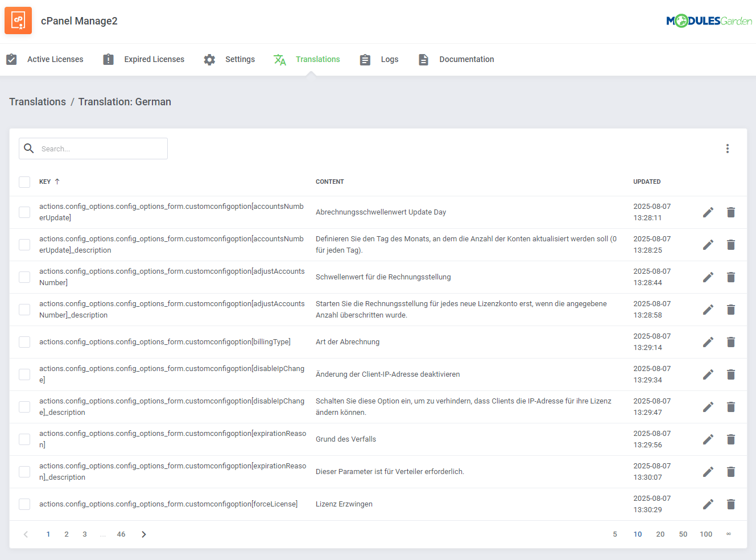
Task: Delete the billingType translation using trash icon
Action: tap(730, 341)
